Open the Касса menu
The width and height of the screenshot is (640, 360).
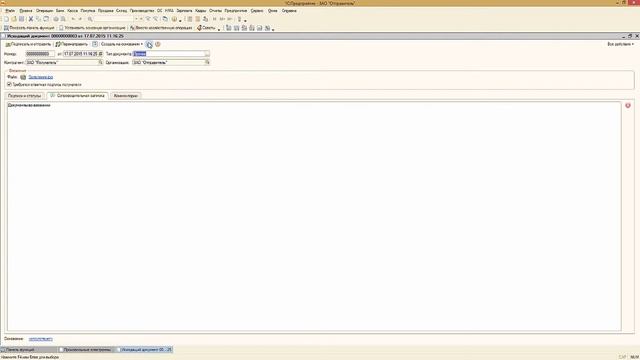tap(72, 11)
